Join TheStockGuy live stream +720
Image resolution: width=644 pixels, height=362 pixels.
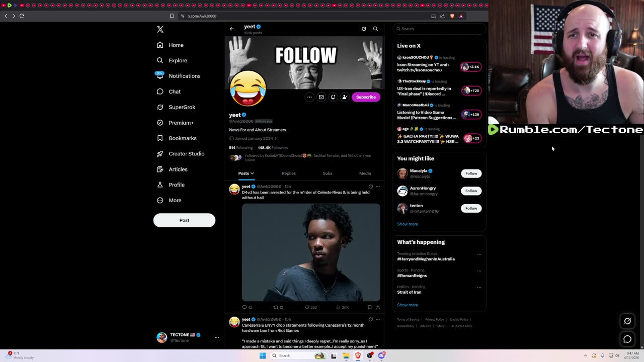471,90
